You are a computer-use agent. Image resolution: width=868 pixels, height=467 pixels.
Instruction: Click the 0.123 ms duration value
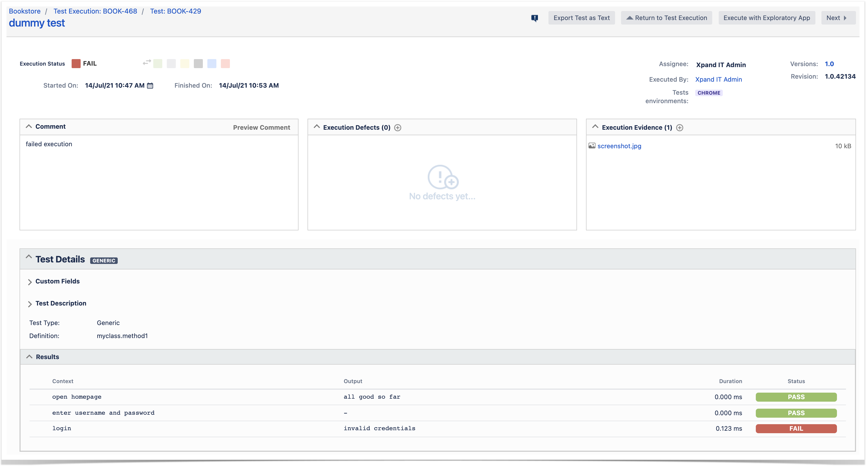click(729, 429)
